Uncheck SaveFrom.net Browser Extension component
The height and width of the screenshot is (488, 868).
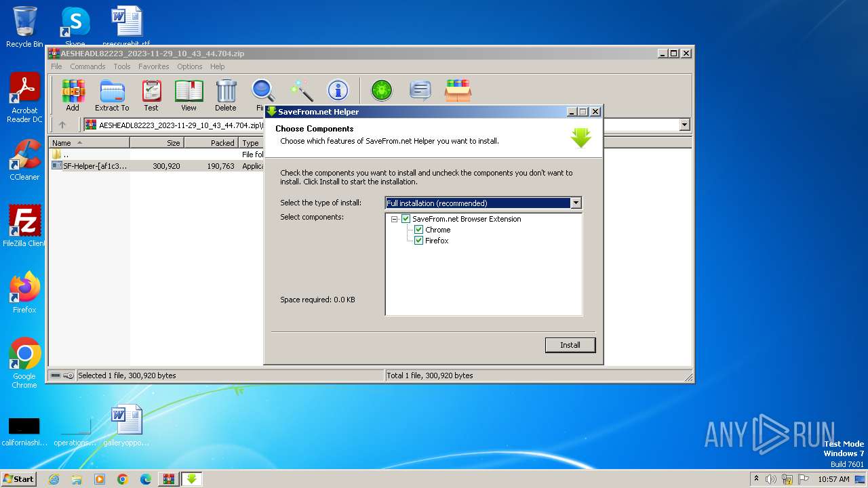406,219
